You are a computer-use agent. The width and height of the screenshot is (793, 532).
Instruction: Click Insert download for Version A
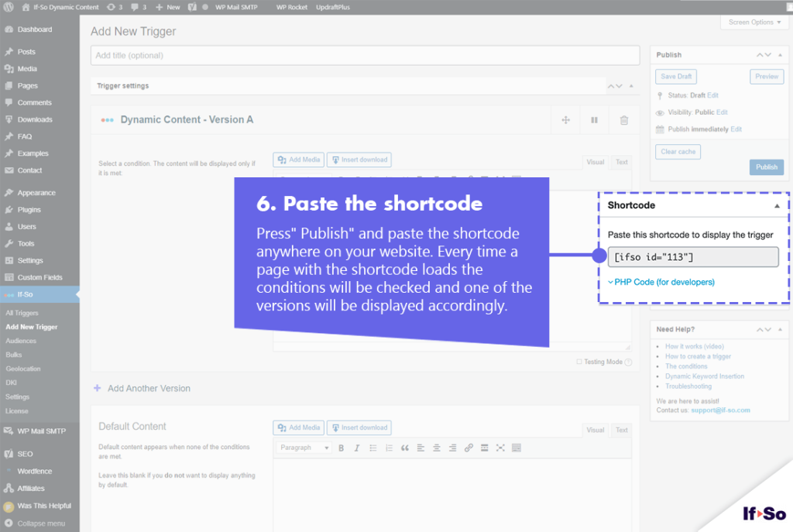tap(359, 160)
